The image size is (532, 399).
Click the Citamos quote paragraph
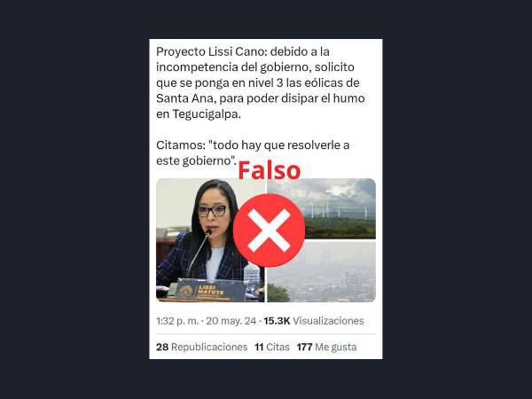point(253,153)
